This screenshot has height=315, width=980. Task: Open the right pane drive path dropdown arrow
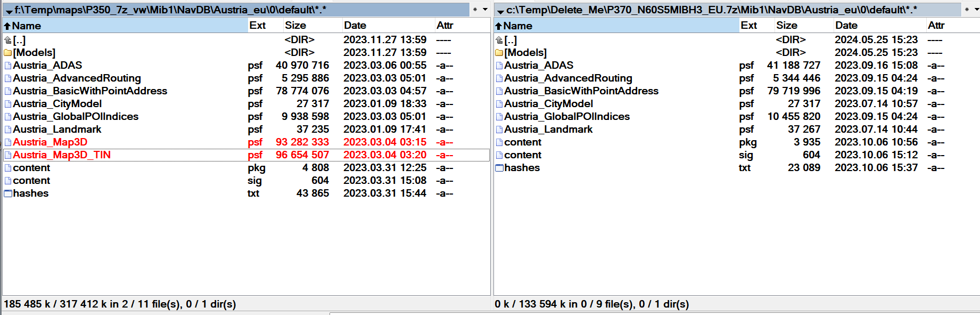click(500, 11)
